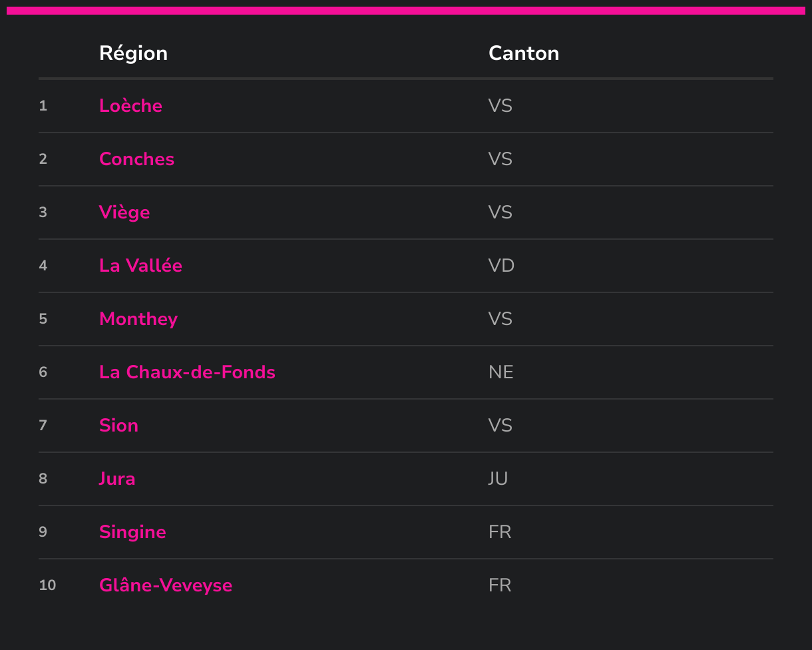Click the FR canton in Singine row

(x=500, y=532)
